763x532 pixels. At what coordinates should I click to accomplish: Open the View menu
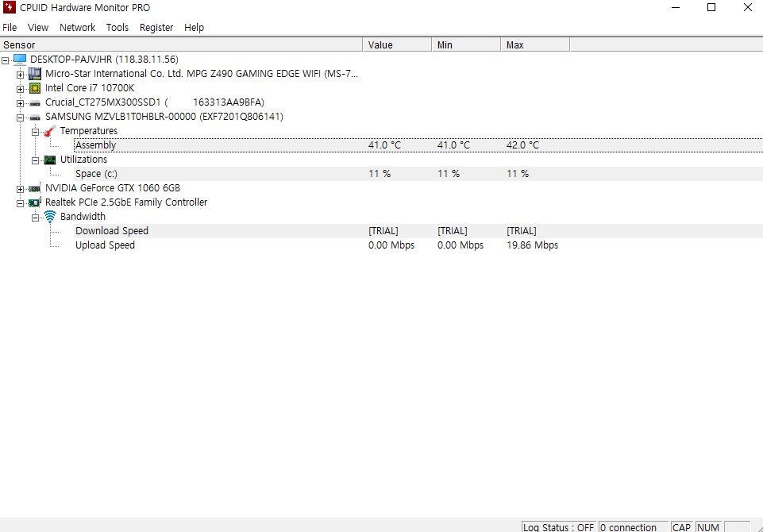click(38, 27)
